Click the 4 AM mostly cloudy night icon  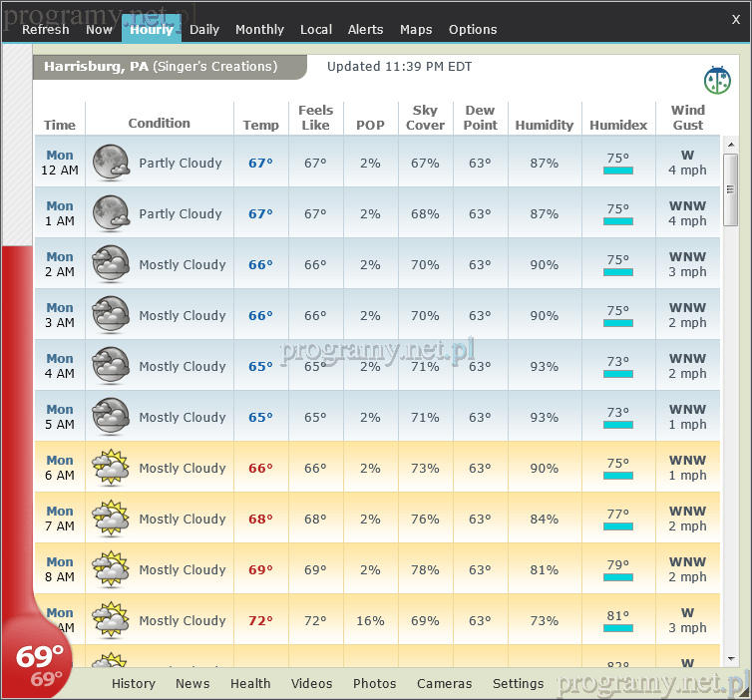coord(111,366)
